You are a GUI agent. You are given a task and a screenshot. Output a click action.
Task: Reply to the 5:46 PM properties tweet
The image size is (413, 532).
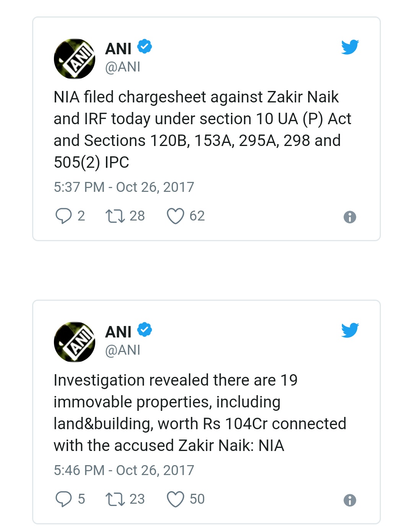[63, 499]
